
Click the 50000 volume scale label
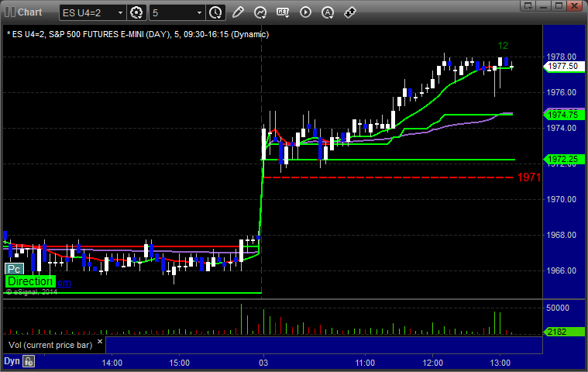558,308
